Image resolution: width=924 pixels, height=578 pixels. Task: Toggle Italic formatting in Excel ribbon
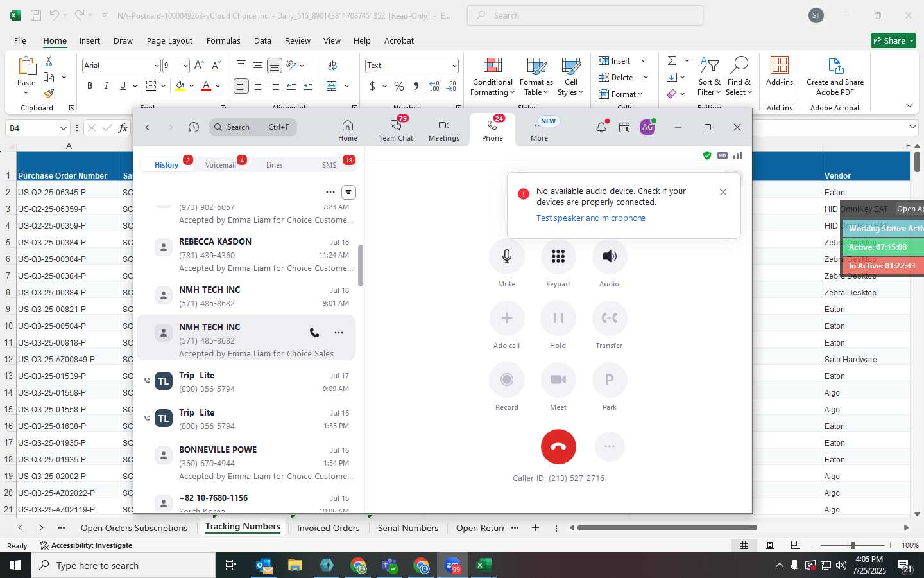click(x=106, y=86)
